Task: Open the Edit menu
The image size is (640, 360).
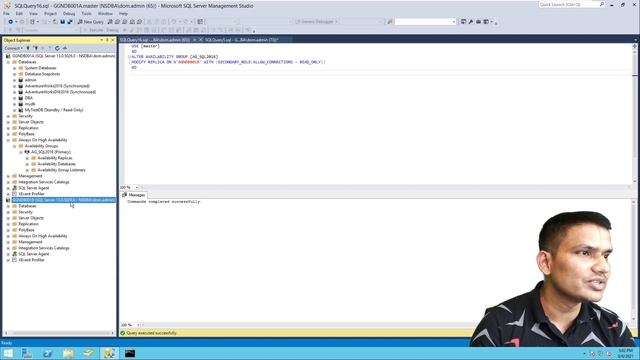Action: point(19,13)
